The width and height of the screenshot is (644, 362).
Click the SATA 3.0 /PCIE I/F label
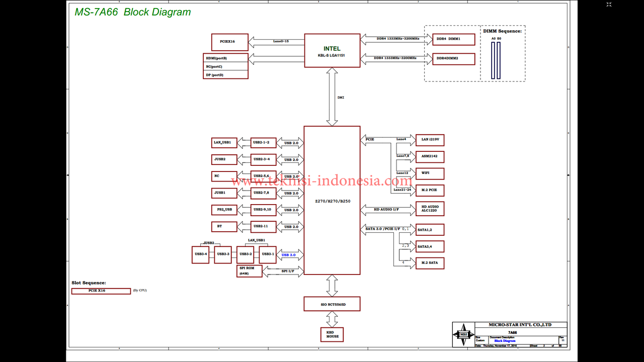point(383,229)
